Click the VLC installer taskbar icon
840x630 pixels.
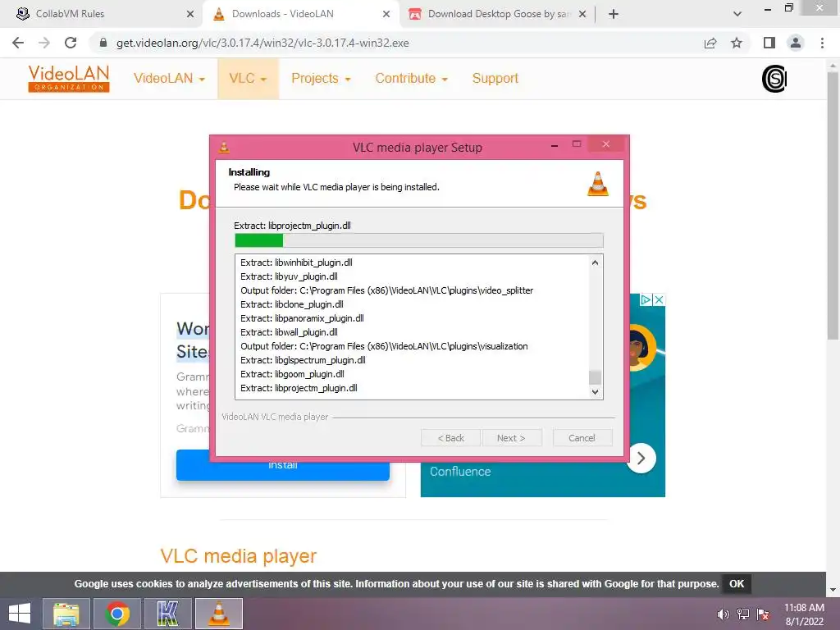coord(218,614)
